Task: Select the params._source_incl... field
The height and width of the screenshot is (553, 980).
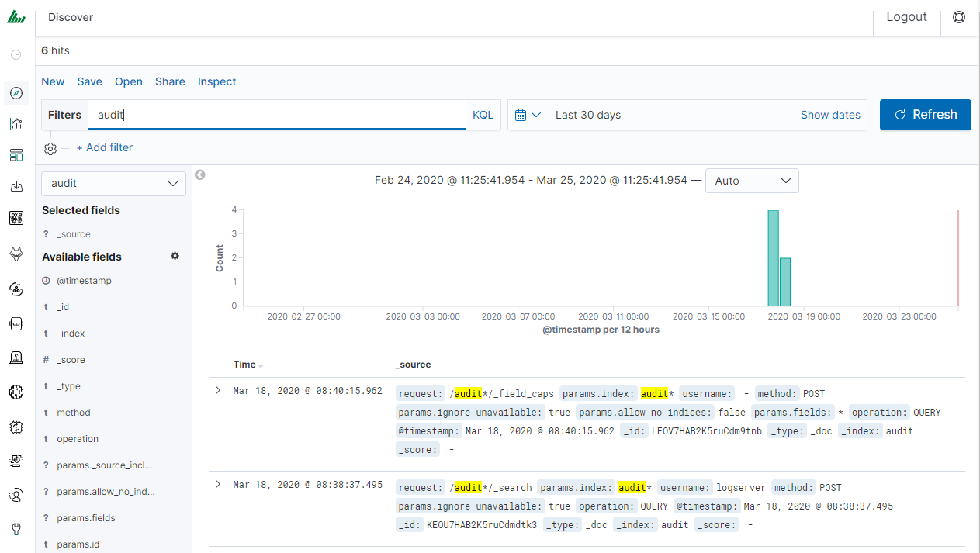Action: (x=104, y=465)
